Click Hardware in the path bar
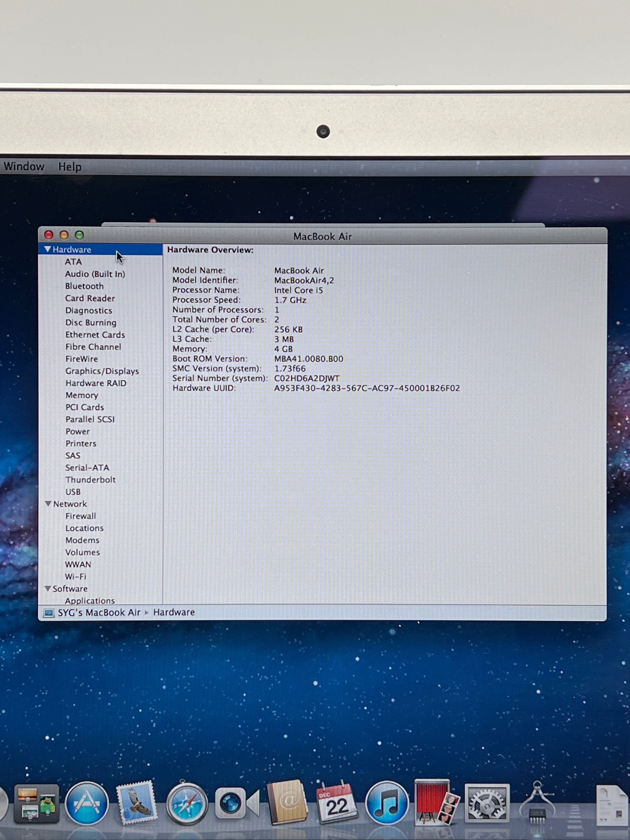The height and width of the screenshot is (840, 630). tap(174, 612)
